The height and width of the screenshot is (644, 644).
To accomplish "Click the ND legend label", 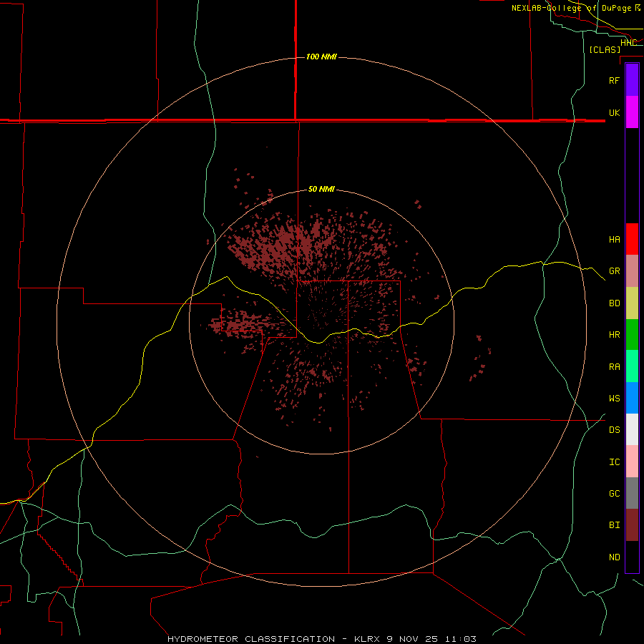I will pyautogui.click(x=614, y=557).
